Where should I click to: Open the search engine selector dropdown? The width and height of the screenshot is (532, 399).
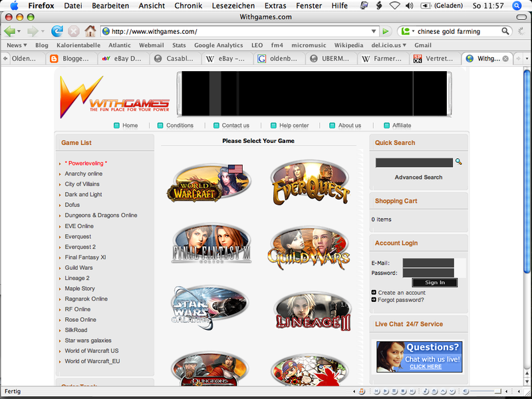coord(408,31)
